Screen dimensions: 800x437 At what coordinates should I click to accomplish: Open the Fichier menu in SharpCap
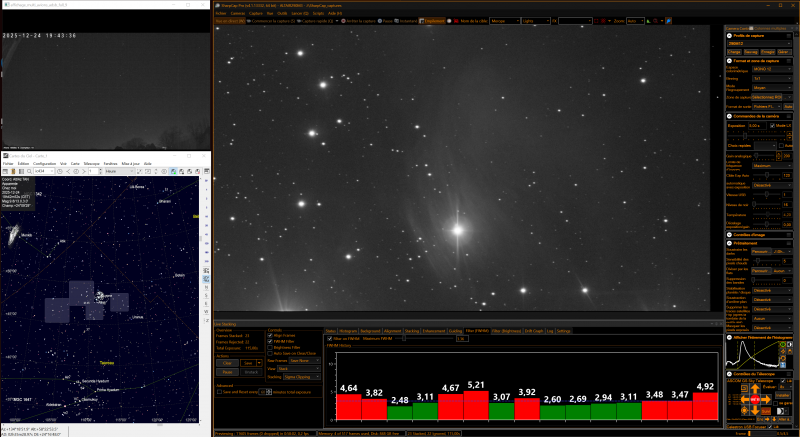(x=221, y=13)
